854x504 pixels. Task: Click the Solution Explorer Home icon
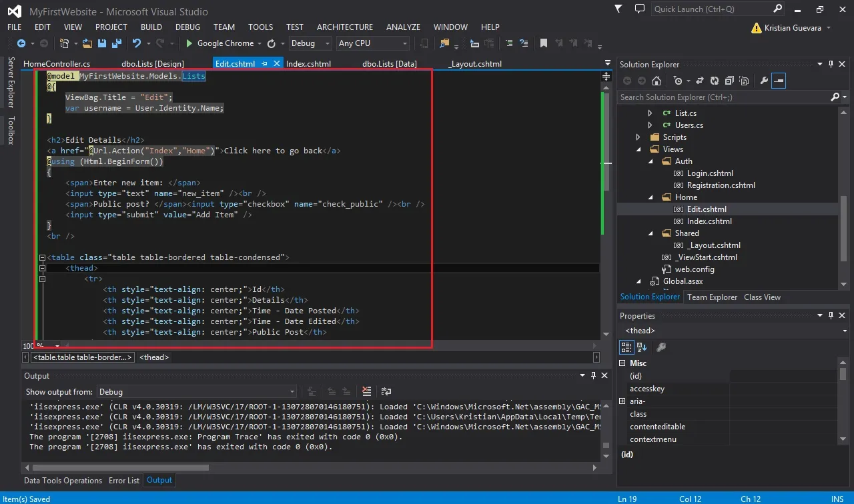click(657, 81)
